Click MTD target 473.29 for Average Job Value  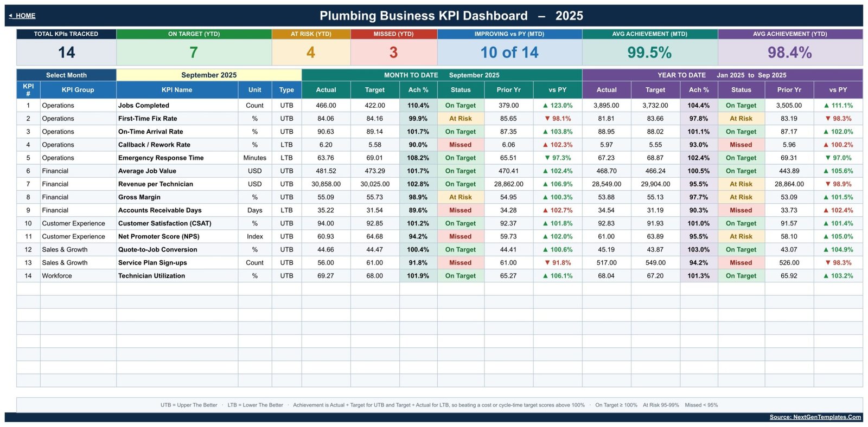[375, 171]
